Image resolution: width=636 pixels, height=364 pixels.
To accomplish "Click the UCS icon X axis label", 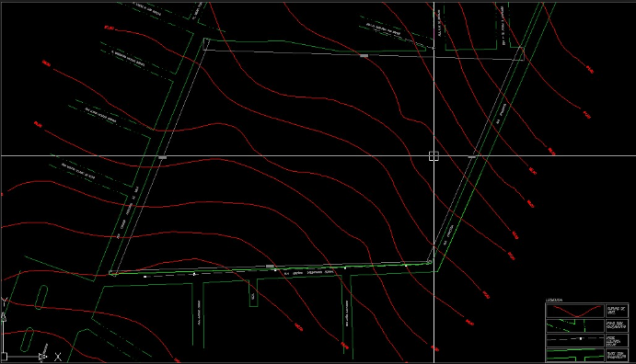I will [58, 357].
